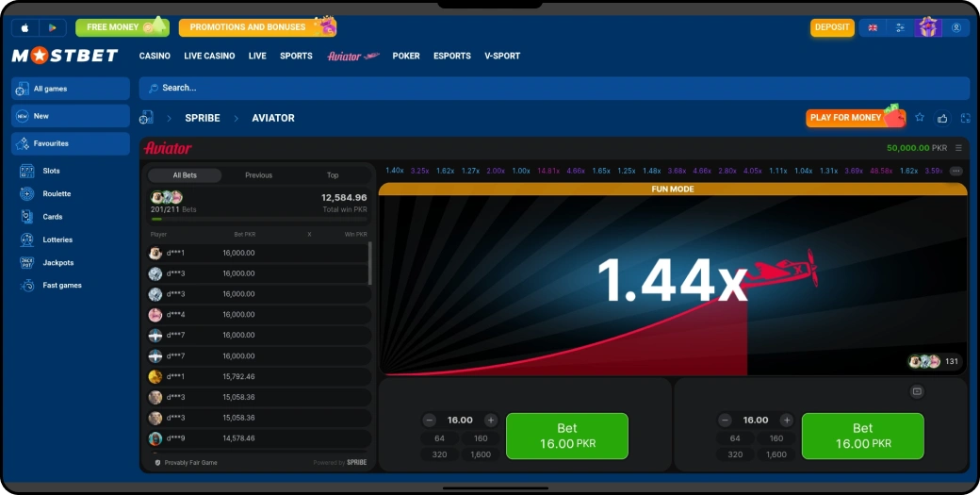Select 320 quick bet in left panel
The width and height of the screenshot is (980, 495).
pyautogui.click(x=439, y=454)
